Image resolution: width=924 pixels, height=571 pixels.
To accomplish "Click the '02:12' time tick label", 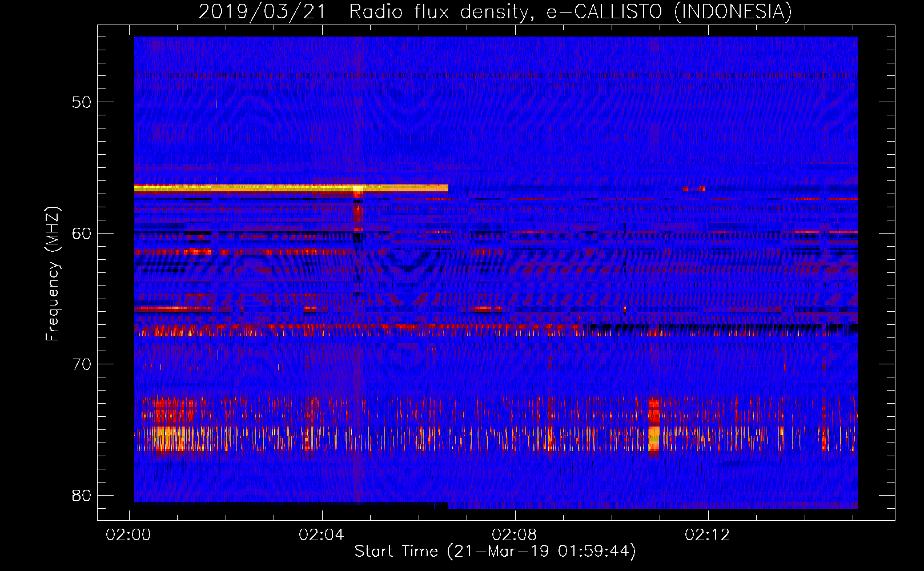I will pos(708,534).
